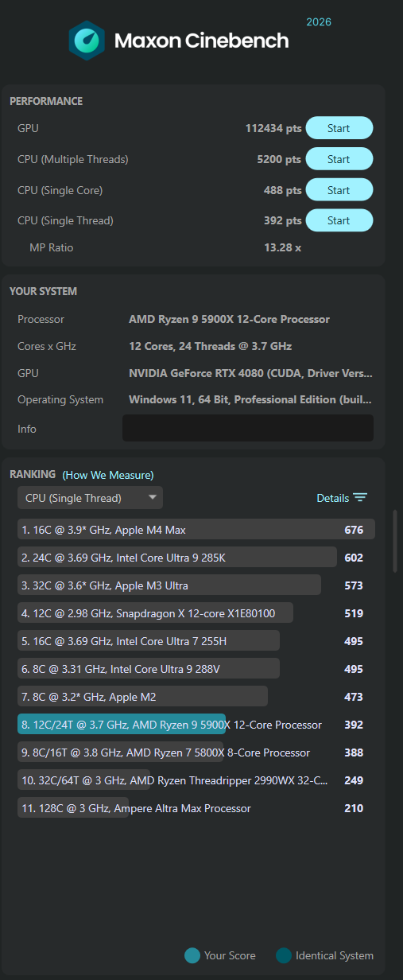Start the CPU Single Core test

[339, 190]
